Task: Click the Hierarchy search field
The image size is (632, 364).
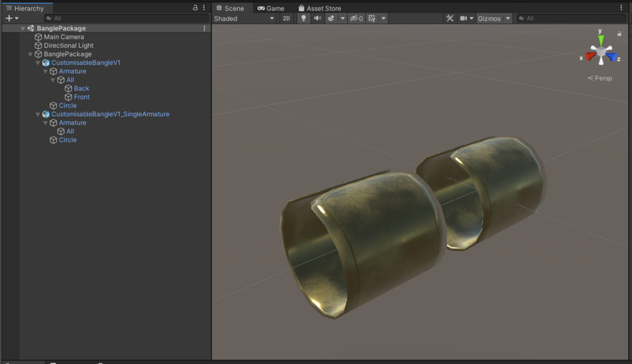Action: click(126, 18)
